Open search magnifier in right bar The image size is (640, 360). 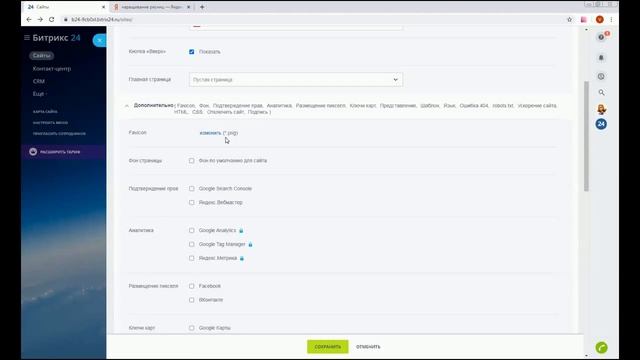(601, 93)
